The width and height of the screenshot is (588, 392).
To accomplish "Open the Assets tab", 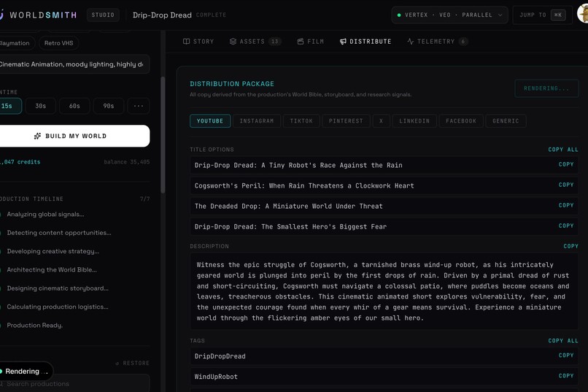I will pyautogui.click(x=255, y=42).
